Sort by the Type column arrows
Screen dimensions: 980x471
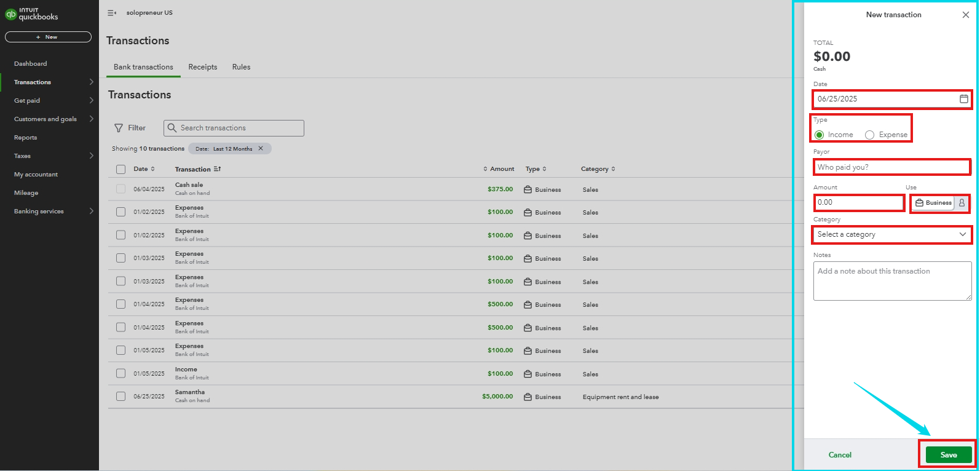[544, 169]
